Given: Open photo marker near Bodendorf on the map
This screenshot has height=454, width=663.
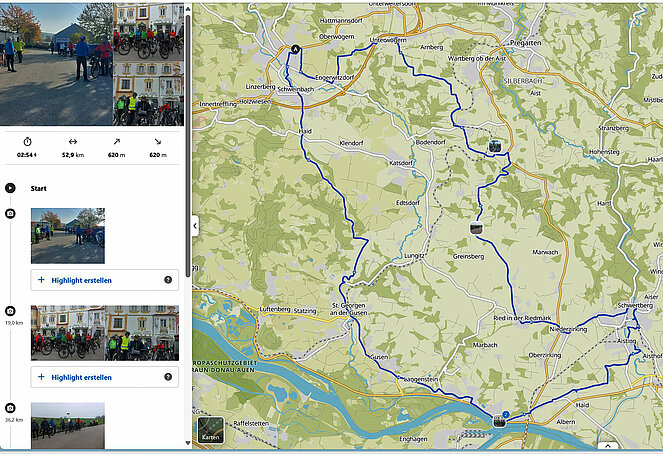Looking at the screenshot, I should [494, 146].
